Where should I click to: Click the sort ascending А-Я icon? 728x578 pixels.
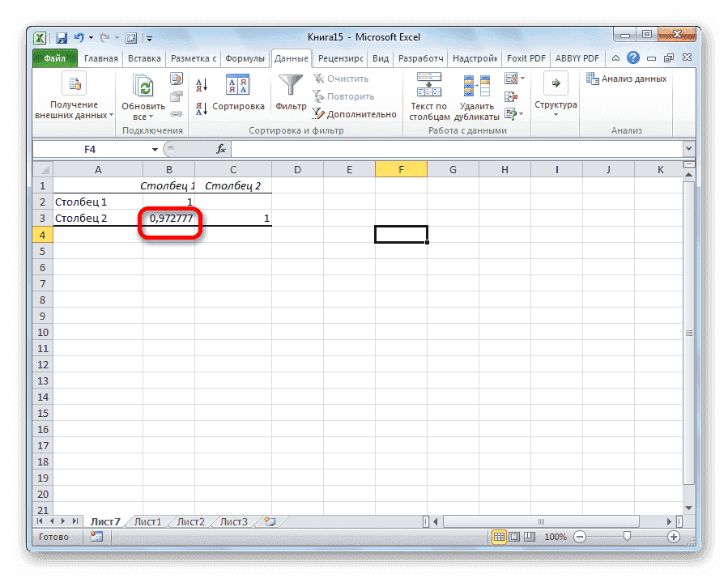(x=200, y=84)
